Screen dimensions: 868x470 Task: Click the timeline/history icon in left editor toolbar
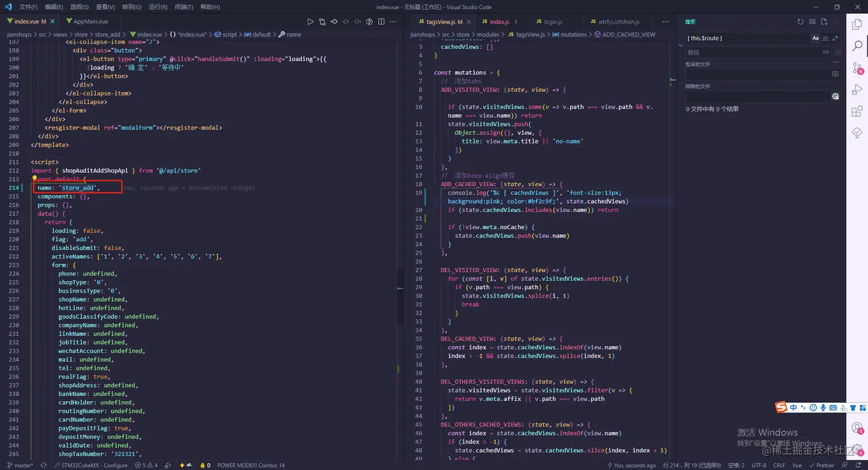coord(369,22)
